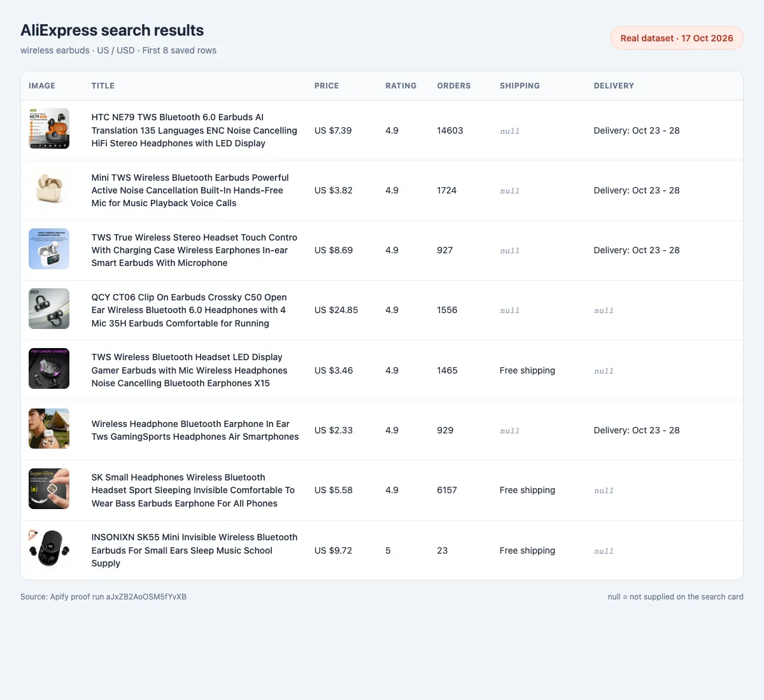The width and height of the screenshot is (764, 700).
Task: Open the HTC NE79 earbuds product thumbnail
Action: [x=49, y=129]
